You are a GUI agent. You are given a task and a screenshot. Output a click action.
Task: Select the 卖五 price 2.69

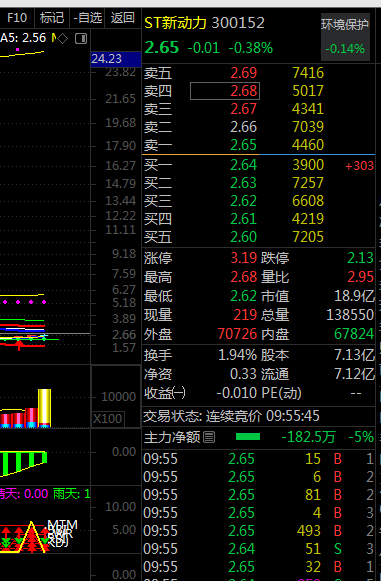pyautogui.click(x=243, y=73)
